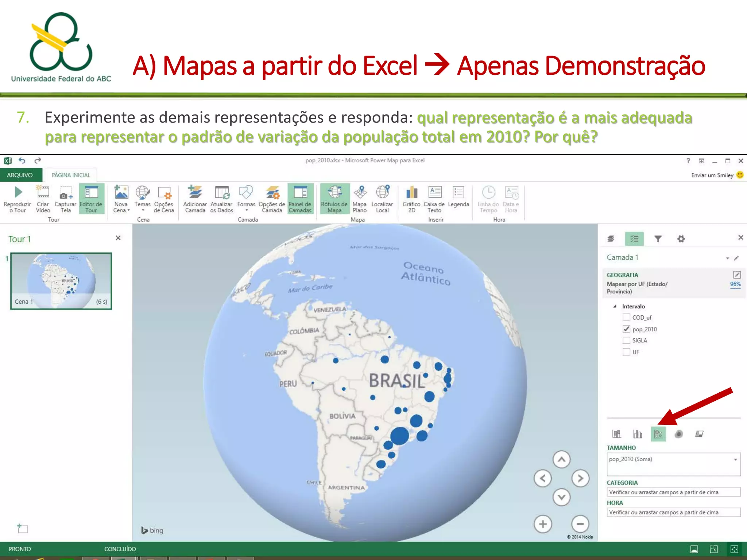Image resolution: width=747 pixels, height=560 pixels.
Task: Click Localizar Local icon
Action: (383, 192)
